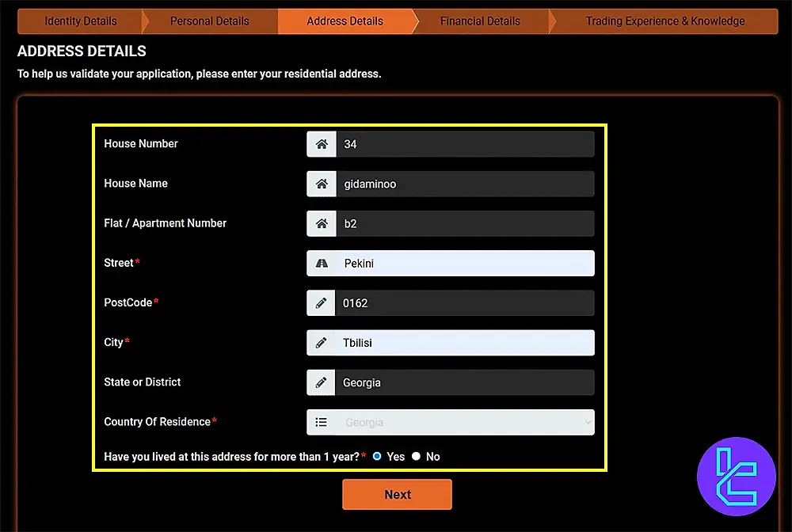Image resolution: width=792 pixels, height=532 pixels.
Task: Click the pencil icon beside PostCode field
Action: 322,303
